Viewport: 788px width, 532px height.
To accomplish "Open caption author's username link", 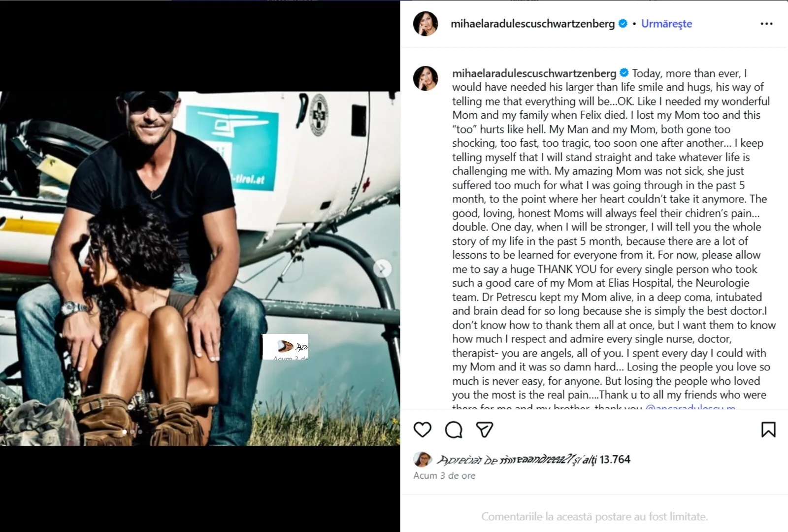I will pos(534,73).
